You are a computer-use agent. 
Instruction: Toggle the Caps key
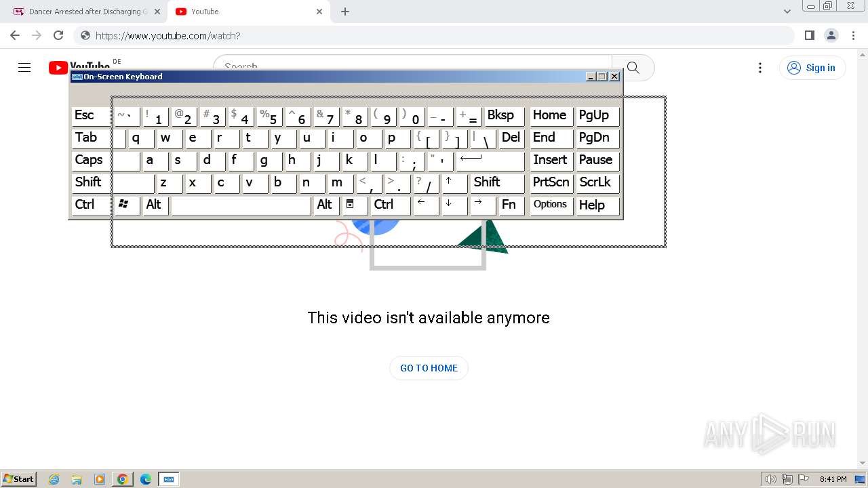coord(91,161)
